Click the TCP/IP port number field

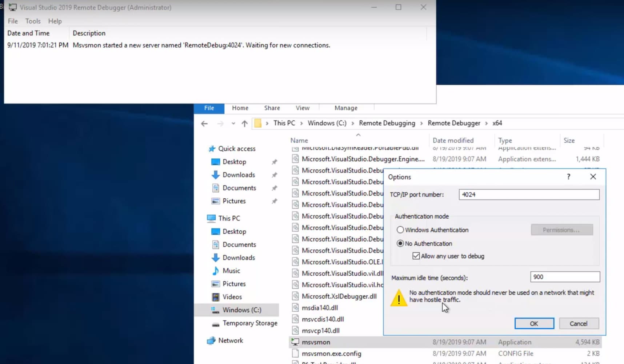(529, 194)
